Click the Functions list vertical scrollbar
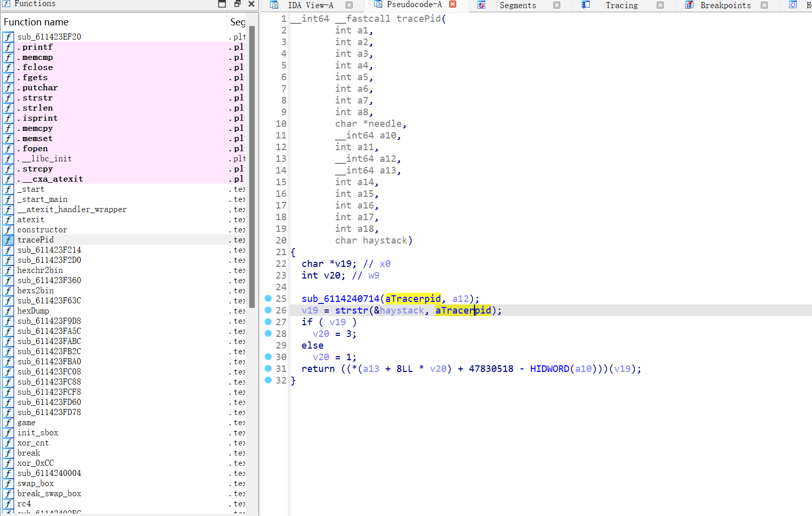 (x=252, y=152)
